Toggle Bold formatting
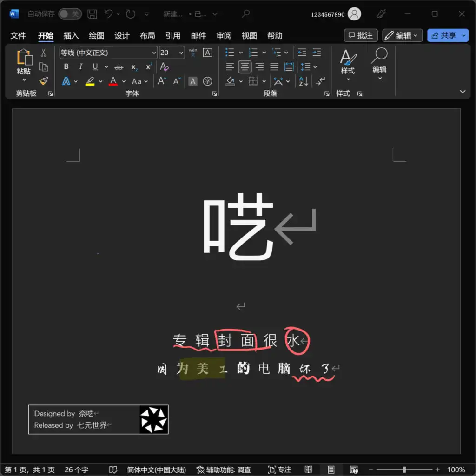 (x=66, y=66)
